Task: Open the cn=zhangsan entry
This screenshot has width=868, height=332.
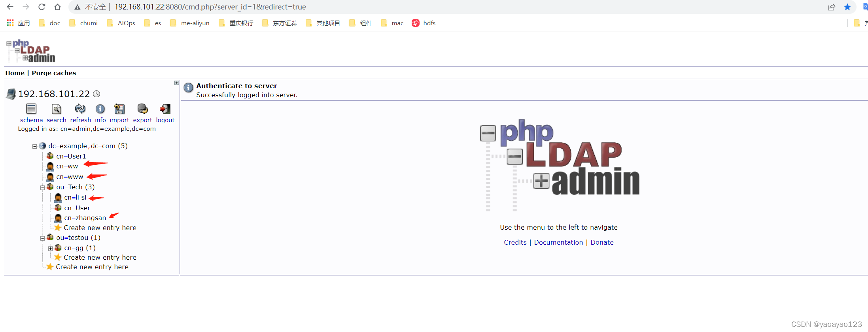Action: 85,218
